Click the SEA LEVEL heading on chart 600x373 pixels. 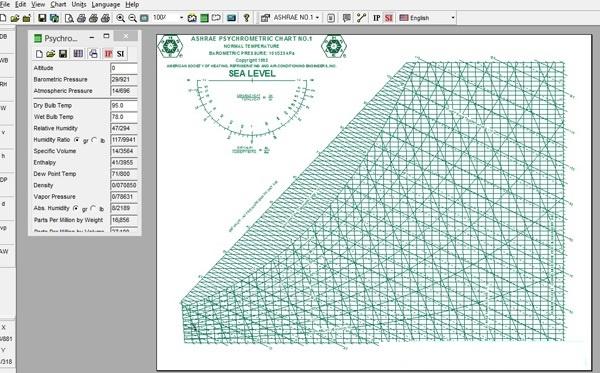click(252, 74)
